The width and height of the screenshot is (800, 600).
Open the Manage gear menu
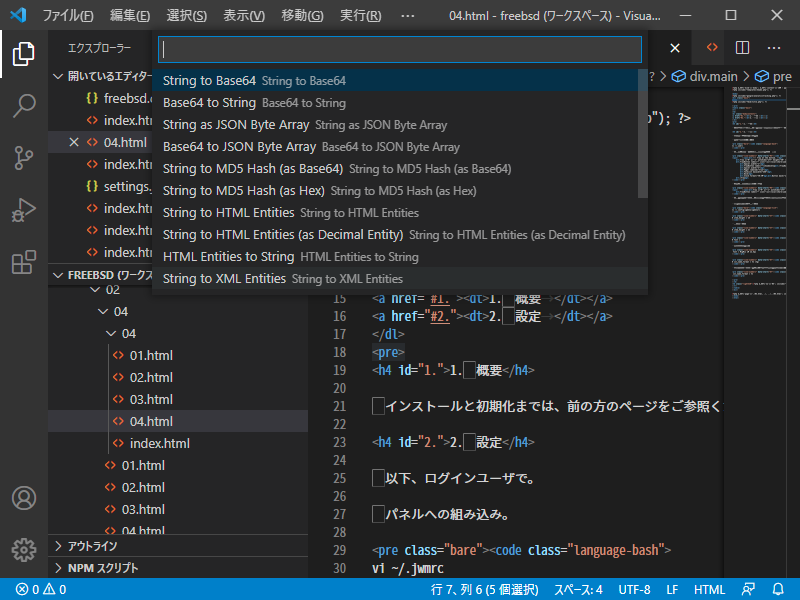(23, 550)
